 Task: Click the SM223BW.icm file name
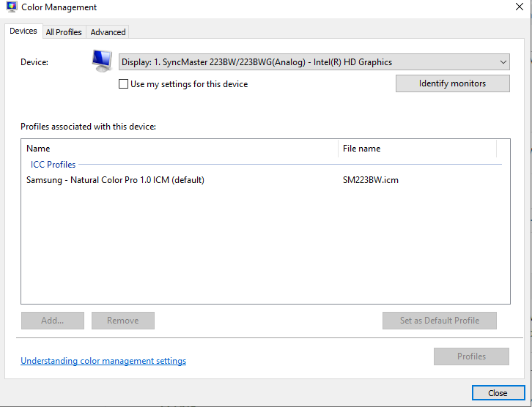tap(371, 180)
